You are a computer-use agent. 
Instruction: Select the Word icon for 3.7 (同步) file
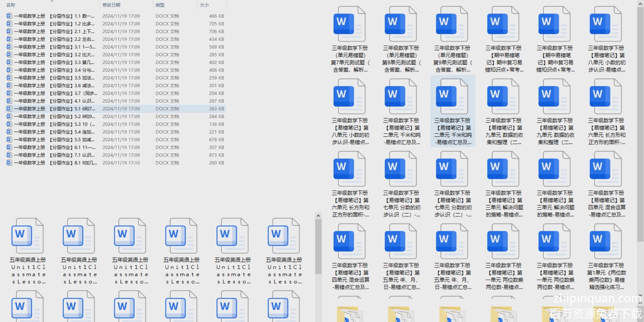pyautogui.click(x=9, y=93)
